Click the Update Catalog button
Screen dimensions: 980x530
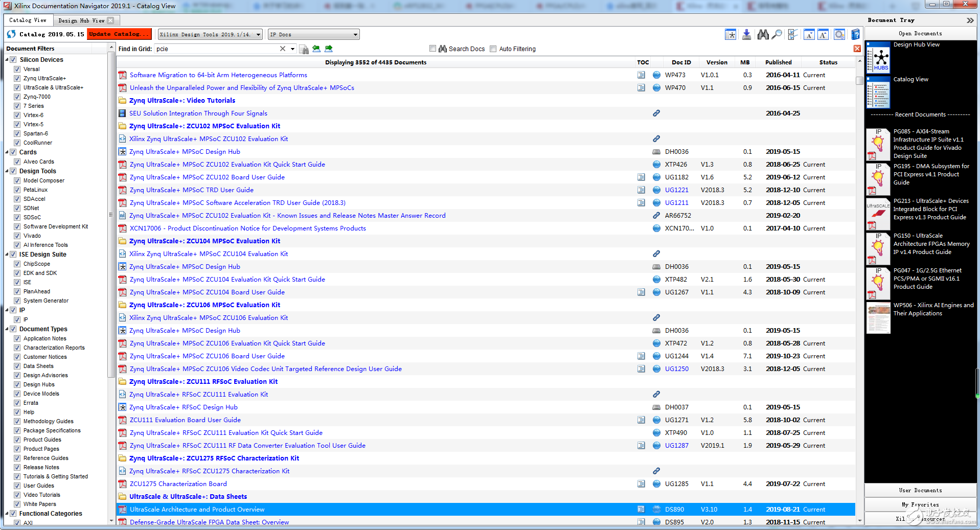119,34
